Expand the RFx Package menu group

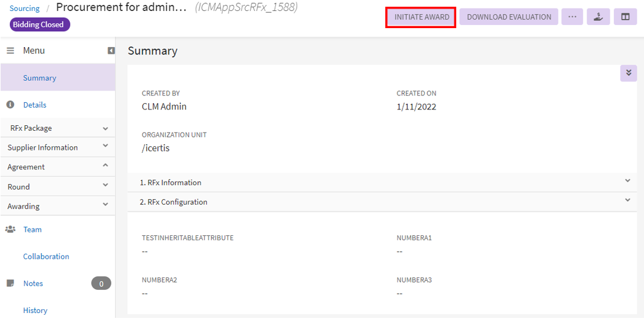(105, 128)
